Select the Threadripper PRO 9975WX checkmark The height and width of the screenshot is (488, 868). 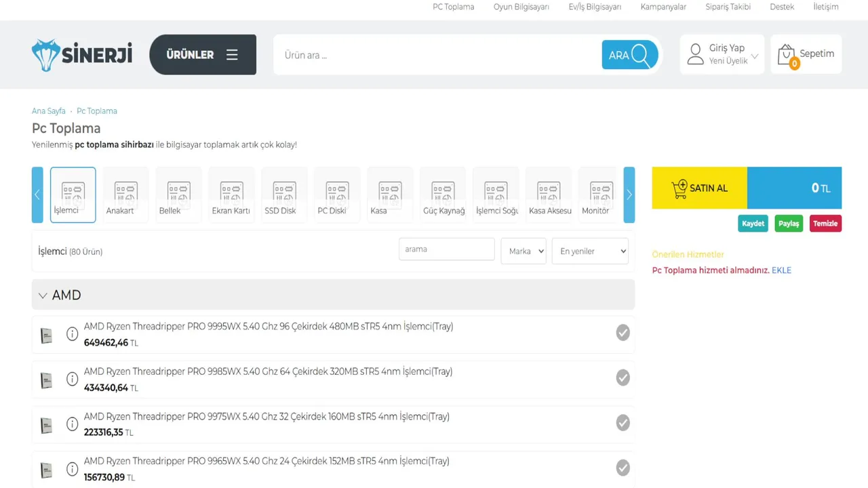coord(623,423)
